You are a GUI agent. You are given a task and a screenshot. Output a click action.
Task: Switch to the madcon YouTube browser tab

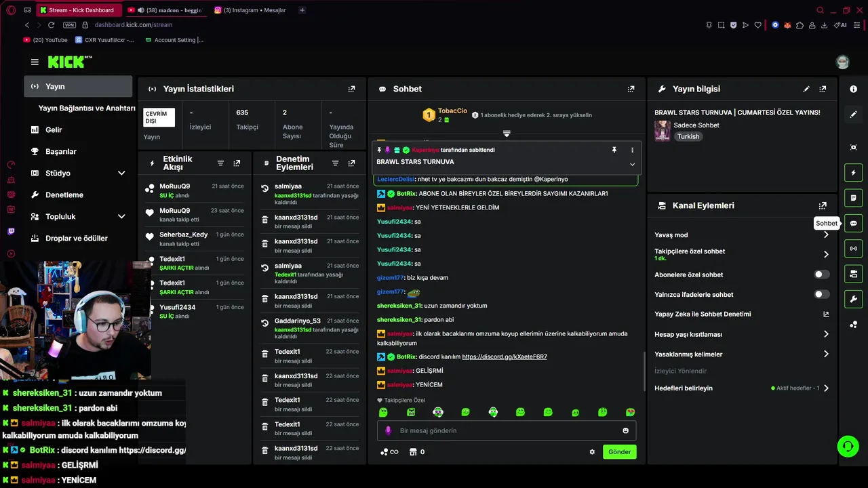point(165,10)
